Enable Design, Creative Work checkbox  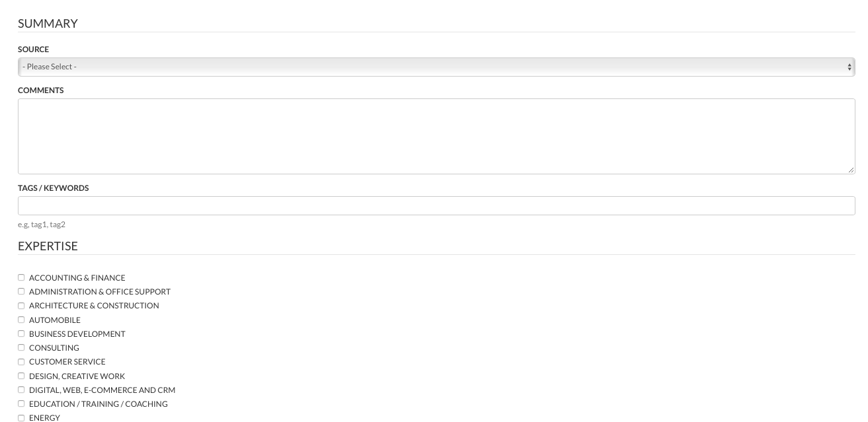(x=21, y=376)
